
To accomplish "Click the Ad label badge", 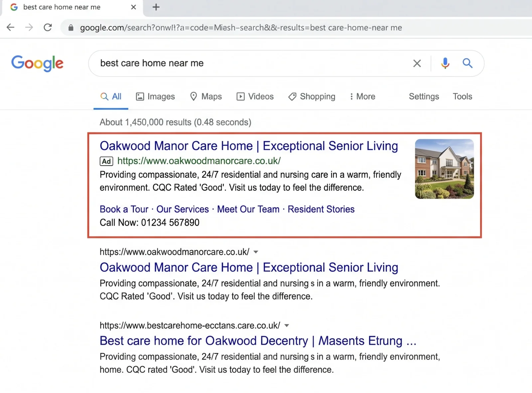I will point(106,161).
